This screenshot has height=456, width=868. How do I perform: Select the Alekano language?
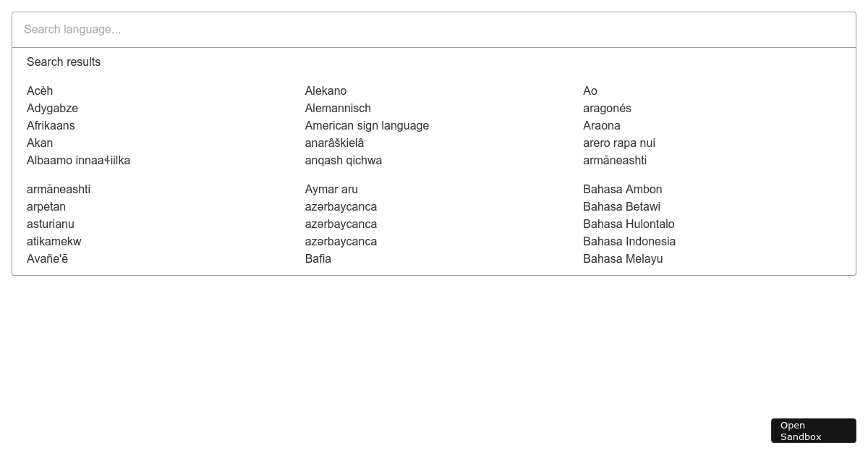pos(325,90)
